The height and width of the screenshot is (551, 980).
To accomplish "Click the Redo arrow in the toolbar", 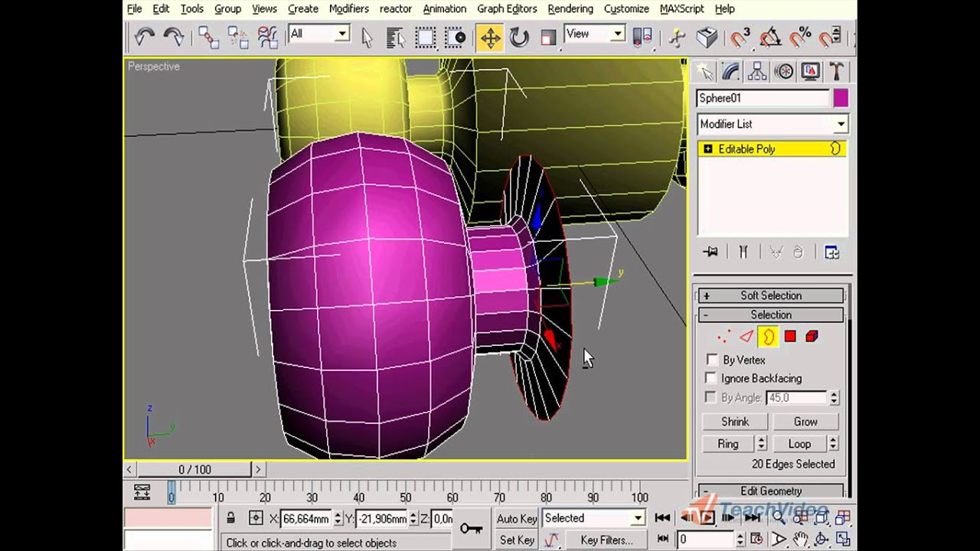I will click(x=174, y=36).
